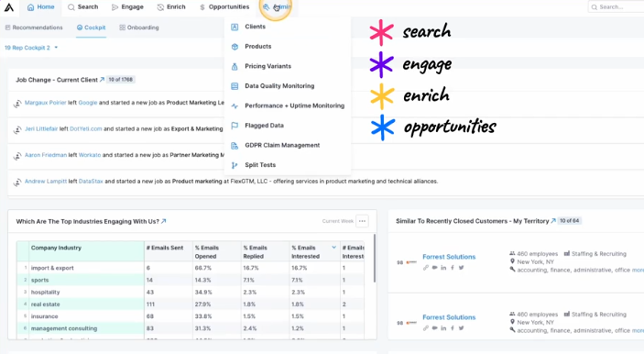Click the Flagged Data flag icon
The height and width of the screenshot is (354, 644).
pyautogui.click(x=235, y=126)
